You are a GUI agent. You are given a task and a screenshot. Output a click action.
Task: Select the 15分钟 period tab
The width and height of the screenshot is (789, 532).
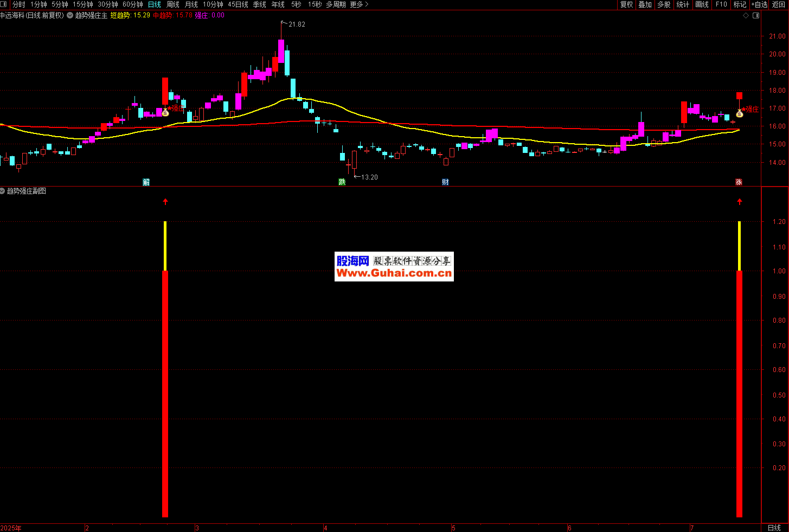(x=83, y=4)
